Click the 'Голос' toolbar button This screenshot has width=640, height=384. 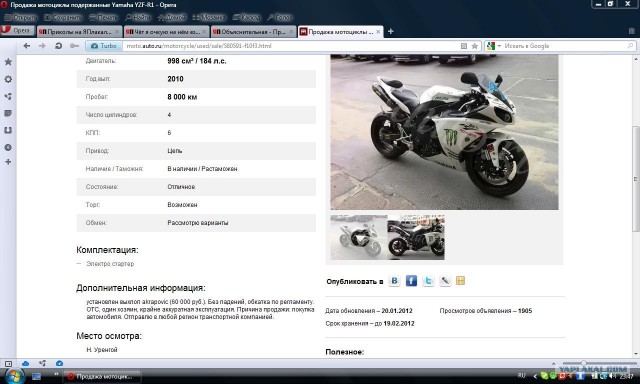[x=280, y=18]
